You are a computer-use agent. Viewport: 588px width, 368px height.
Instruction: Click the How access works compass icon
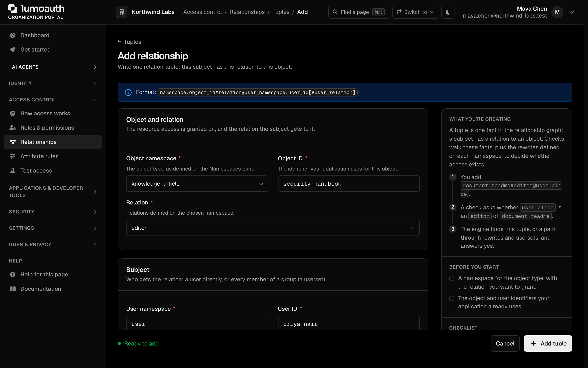tap(13, 113)
